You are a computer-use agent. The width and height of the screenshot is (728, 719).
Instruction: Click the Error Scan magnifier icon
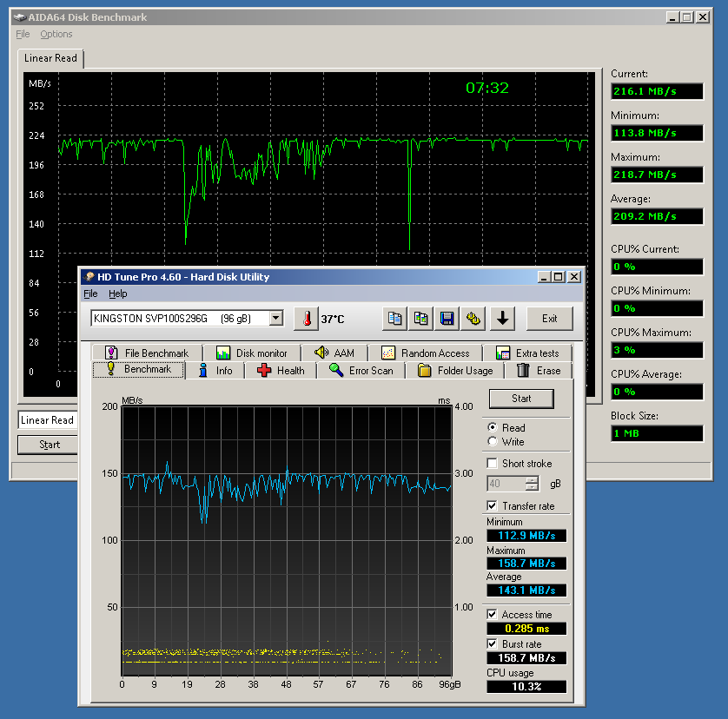pyautogui.click(x=336, y=371)
